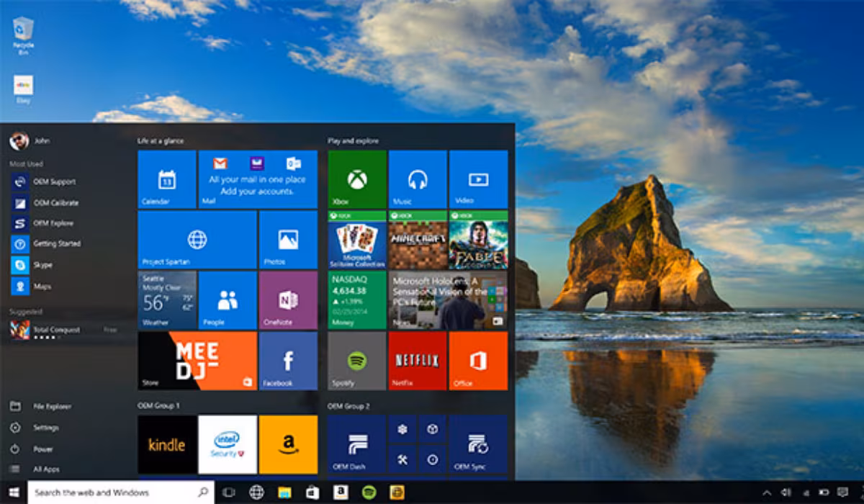Click the Play and explore group header
This screenshot has height=504, width=864.
[353, 141]
